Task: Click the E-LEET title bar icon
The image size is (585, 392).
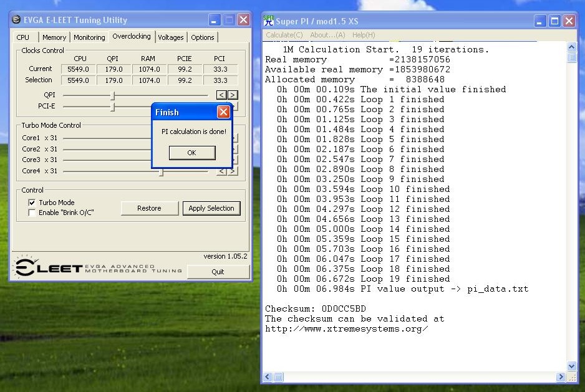Action: pyautogui.click(x=16, y=19)
